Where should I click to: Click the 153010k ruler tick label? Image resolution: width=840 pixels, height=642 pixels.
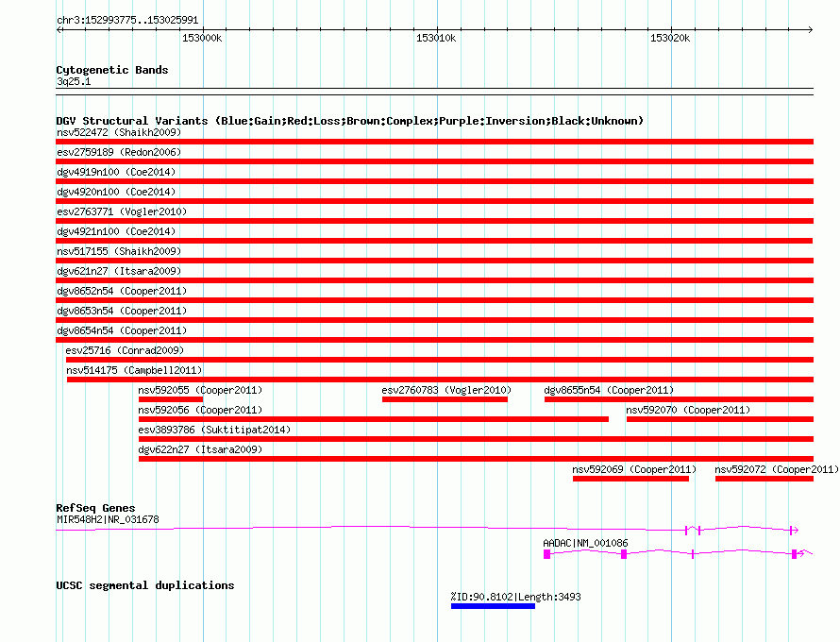(436, 38)
